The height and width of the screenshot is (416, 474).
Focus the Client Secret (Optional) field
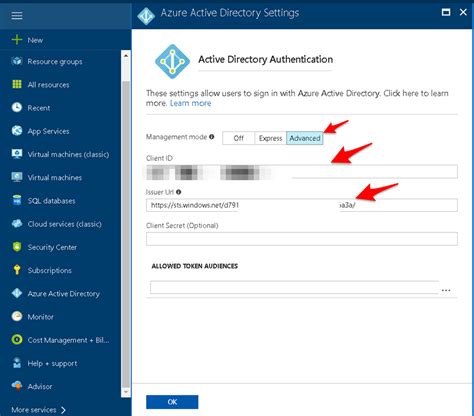(x=302, y=239)
